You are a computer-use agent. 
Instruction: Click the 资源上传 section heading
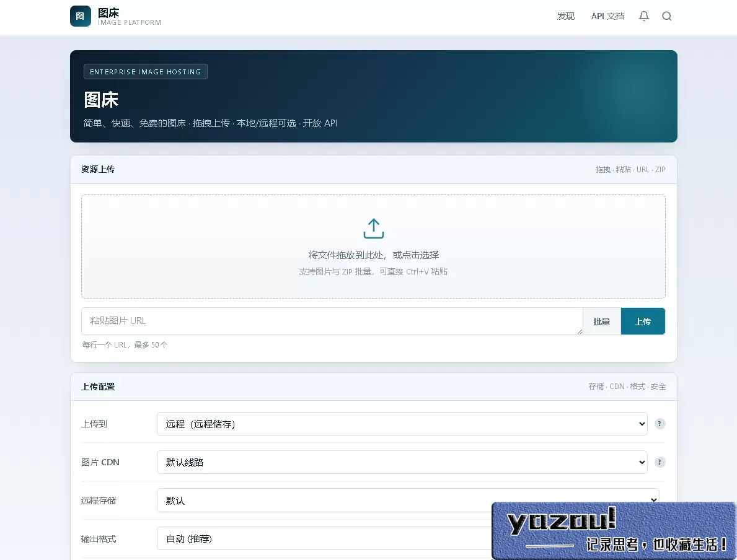tap(98, 169)
